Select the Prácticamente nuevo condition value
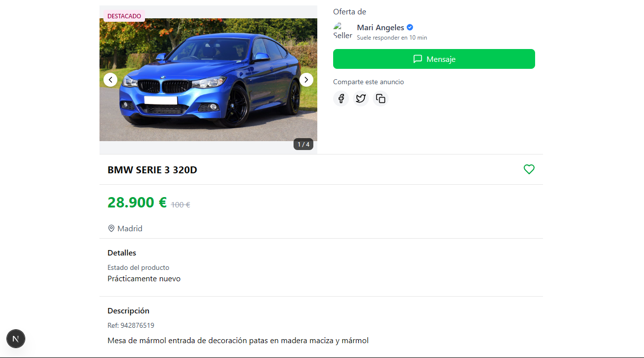Viewport: 644px width, 358px height. click(144, 279)
